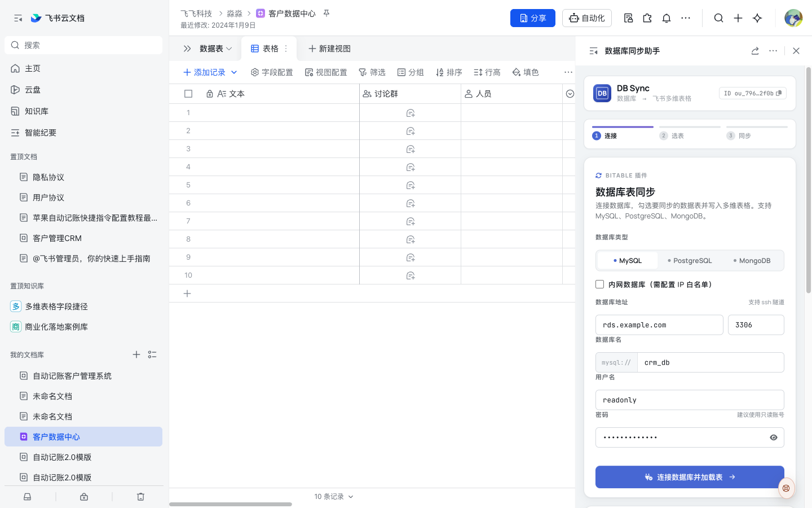Viewport: 812px width, 508px height.
Task: Focus the port 3306 input field
Action: pyautogui.click(x=756, y=325)
